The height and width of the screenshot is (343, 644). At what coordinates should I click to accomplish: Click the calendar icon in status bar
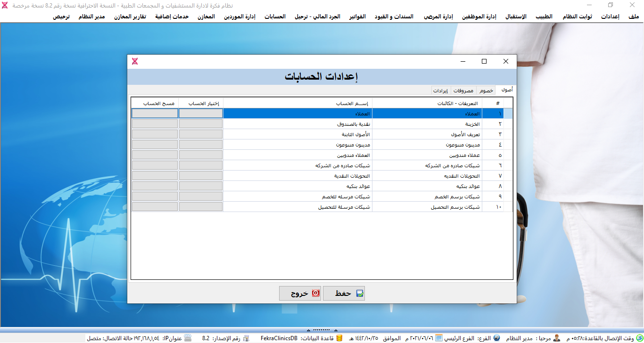click(x=438, y=338)
